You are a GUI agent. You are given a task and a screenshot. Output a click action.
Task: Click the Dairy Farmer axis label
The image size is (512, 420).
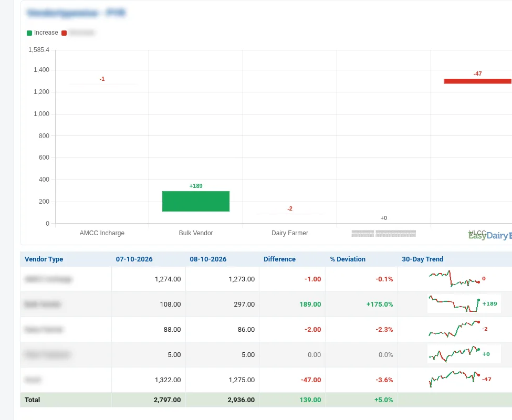pos(290,233)
